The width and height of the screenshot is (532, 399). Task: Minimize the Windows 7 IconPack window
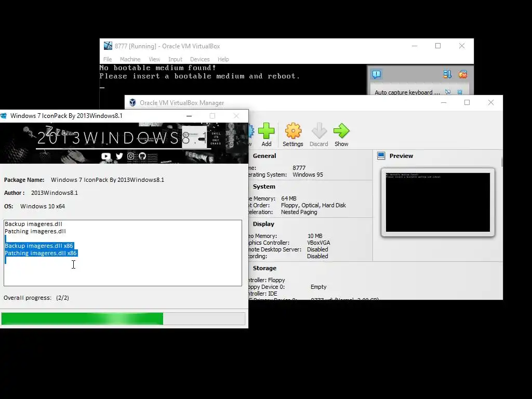189,116
